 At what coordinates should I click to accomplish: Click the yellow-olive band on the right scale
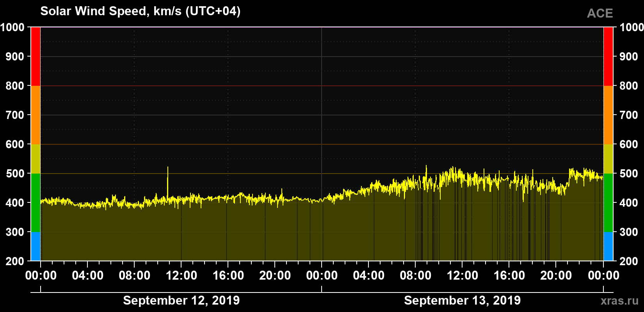coord(608,159)
